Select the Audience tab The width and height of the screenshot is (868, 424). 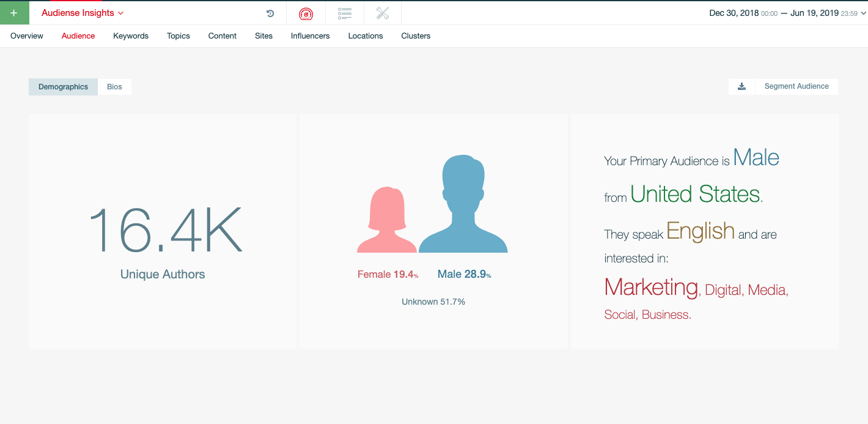(x=78, y=36)
